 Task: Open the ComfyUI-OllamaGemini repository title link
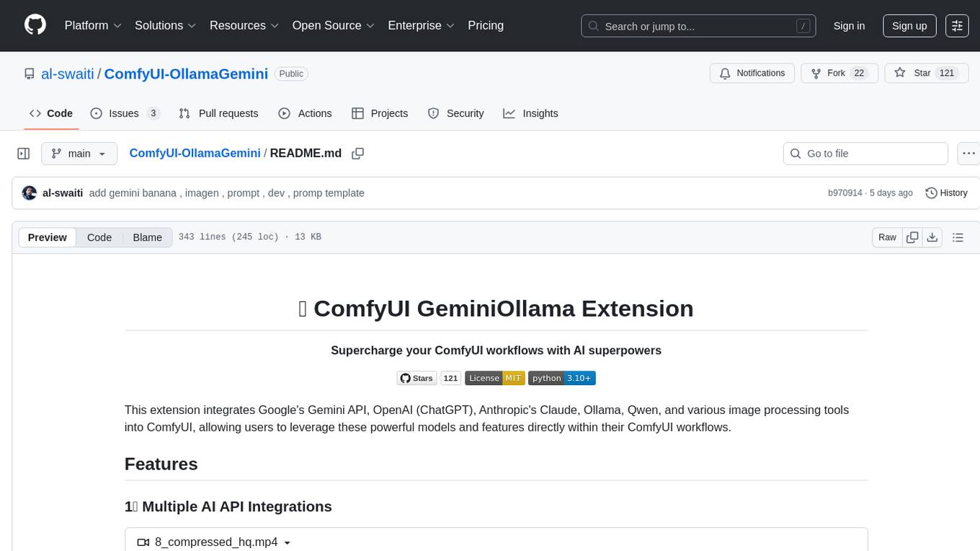tap(186, 74)
